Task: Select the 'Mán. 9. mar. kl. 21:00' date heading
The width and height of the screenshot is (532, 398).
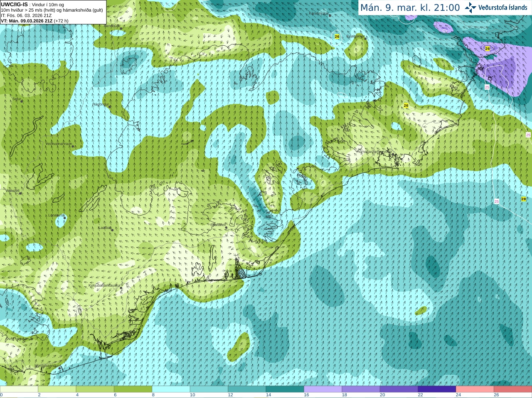Action: pos(410,8)
